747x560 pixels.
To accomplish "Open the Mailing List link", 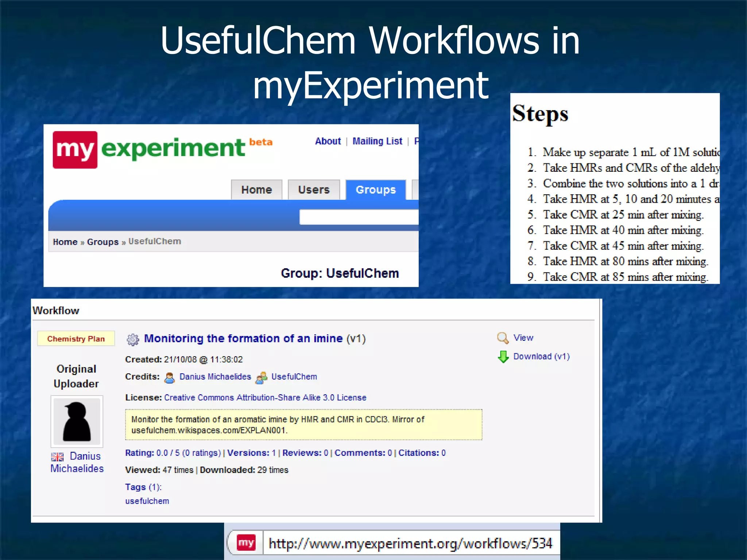I will (377, 141).
